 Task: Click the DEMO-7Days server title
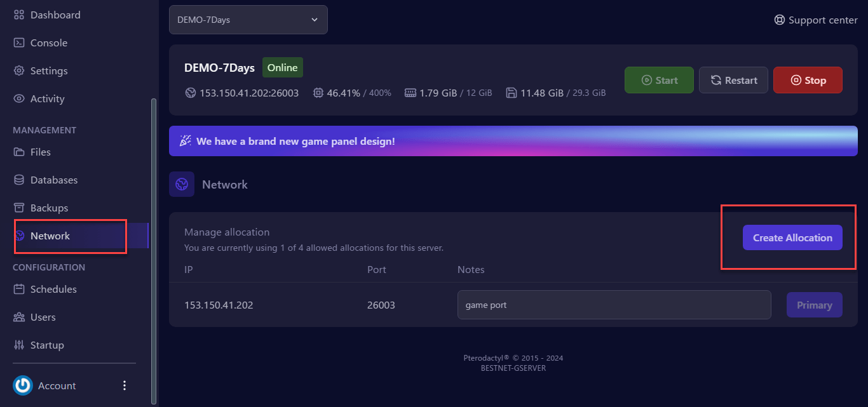pos(219,67)
